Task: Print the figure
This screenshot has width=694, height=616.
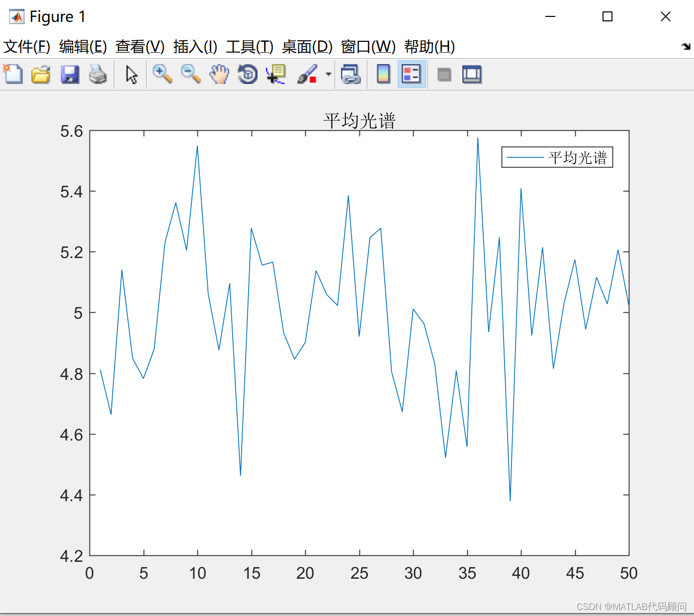Action: (x=98, y=74)
